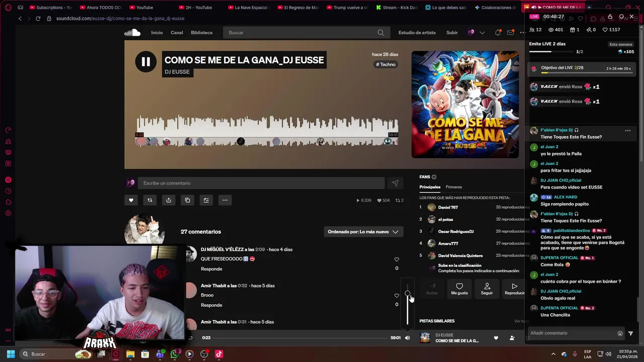Seek on the bottom player progress bar
644x362 pixels.
pos(301,338)
